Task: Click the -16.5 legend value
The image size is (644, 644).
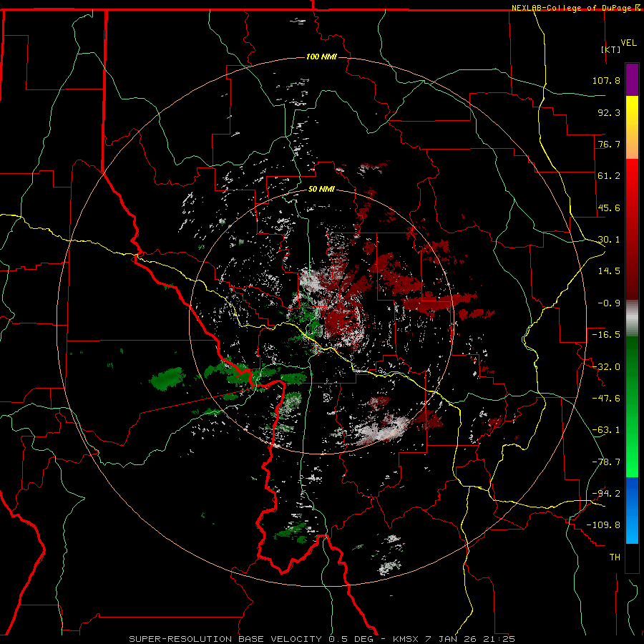Action: tap(606, 335)
